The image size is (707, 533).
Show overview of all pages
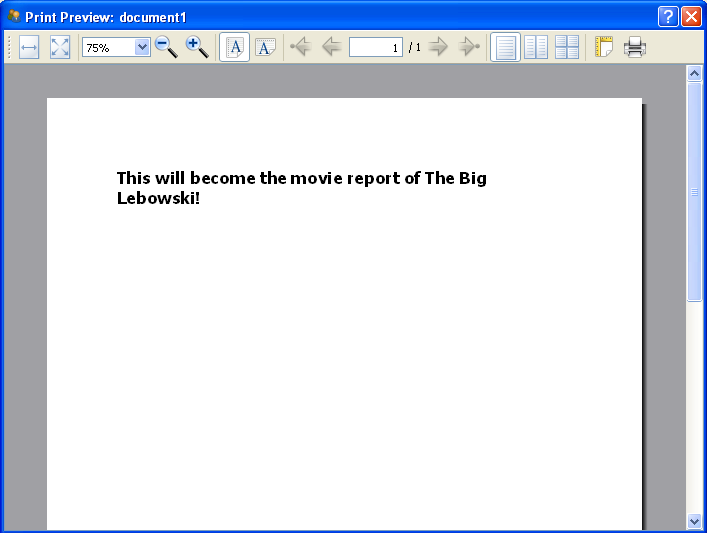(x=567, y=47)
